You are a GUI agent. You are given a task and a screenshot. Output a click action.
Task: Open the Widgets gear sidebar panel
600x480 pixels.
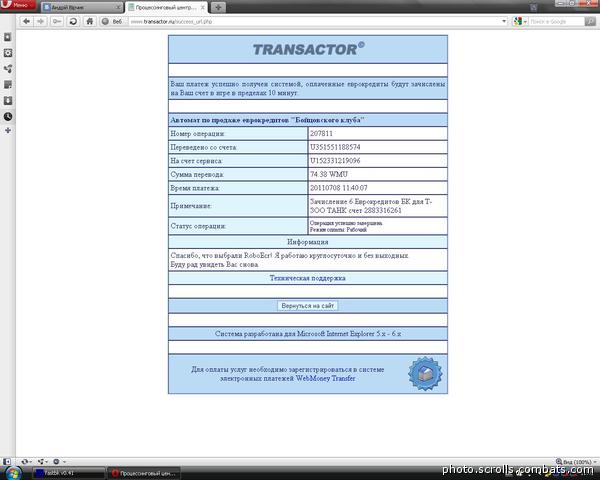tap(8, 53)
